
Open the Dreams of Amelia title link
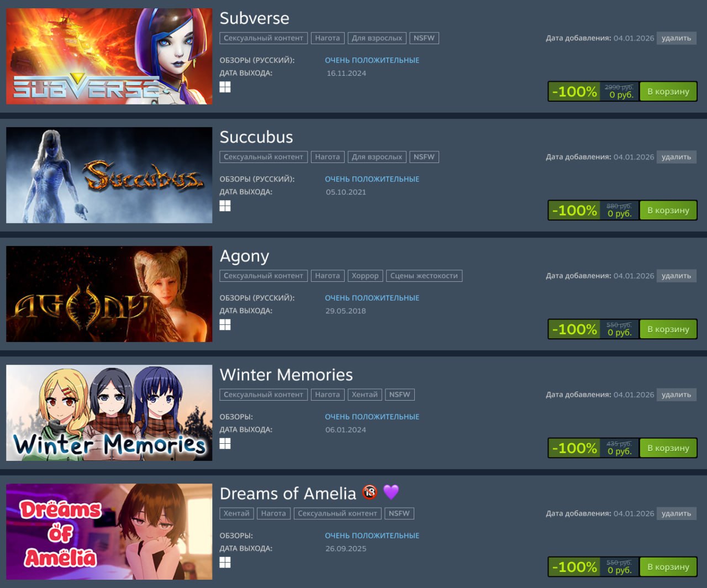point(288,494)
